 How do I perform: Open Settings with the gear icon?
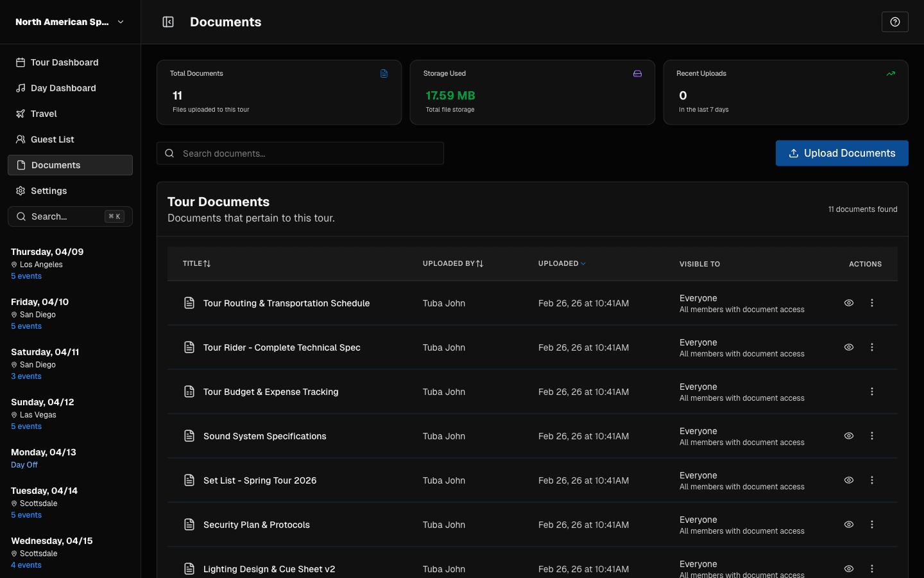[20, 190]
